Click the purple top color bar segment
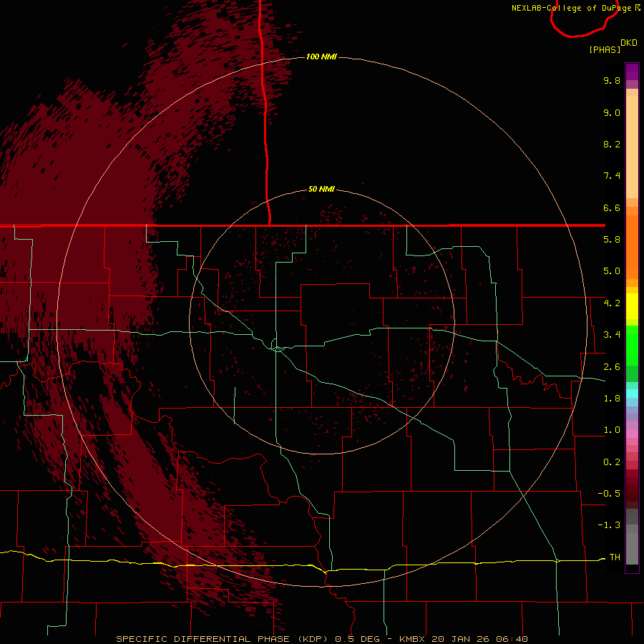644x644 pixels. (x=632, y=72)
